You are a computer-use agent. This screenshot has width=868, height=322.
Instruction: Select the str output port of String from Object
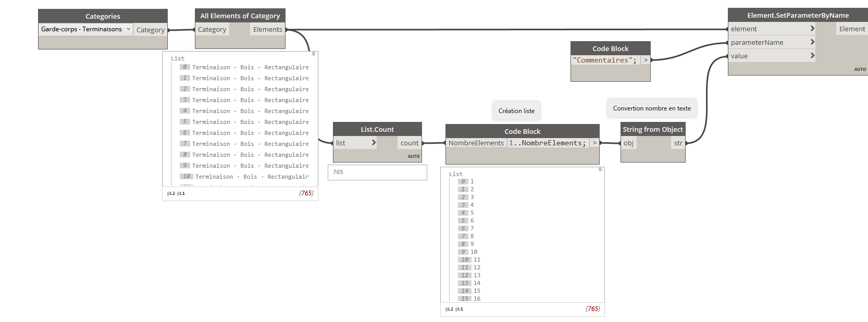678,143
